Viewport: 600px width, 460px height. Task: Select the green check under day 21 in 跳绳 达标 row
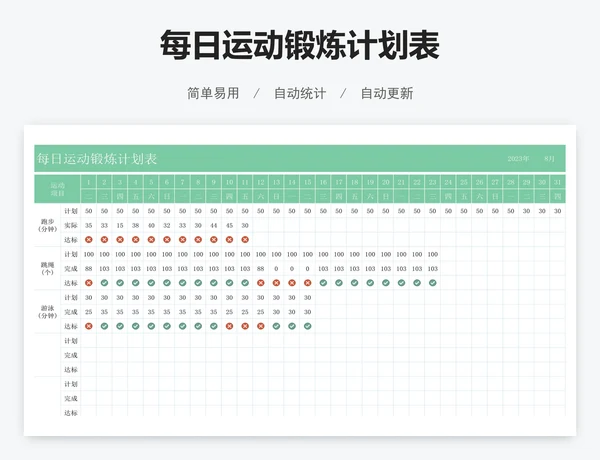[x=401, y=283]
